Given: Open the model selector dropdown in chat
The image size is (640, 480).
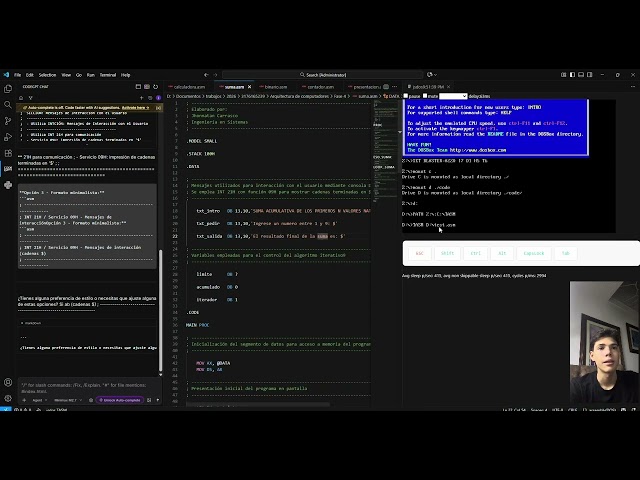Looking at the screenshot, I should click(x=68, y=400).
